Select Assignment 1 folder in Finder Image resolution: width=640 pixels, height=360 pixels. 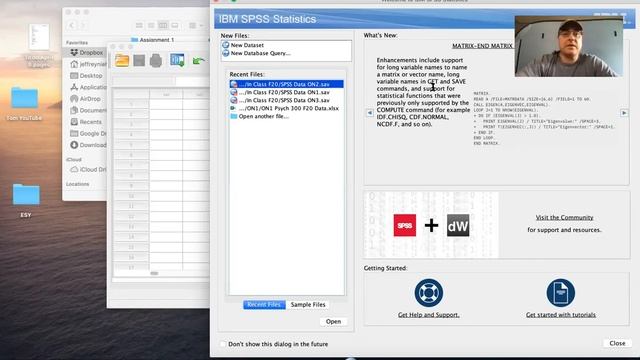(x=153, y=40)
